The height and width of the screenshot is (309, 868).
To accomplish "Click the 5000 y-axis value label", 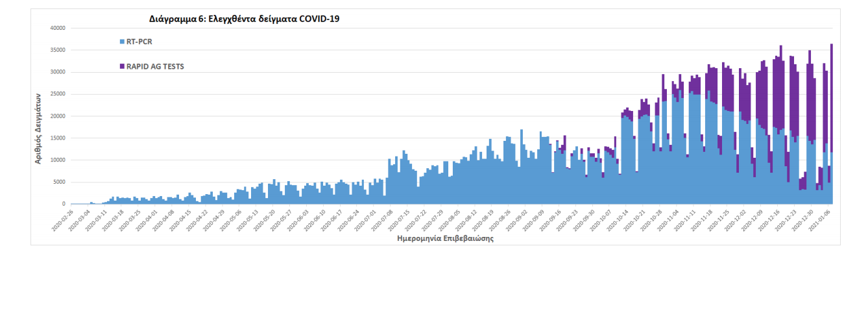I will point(59,182).
